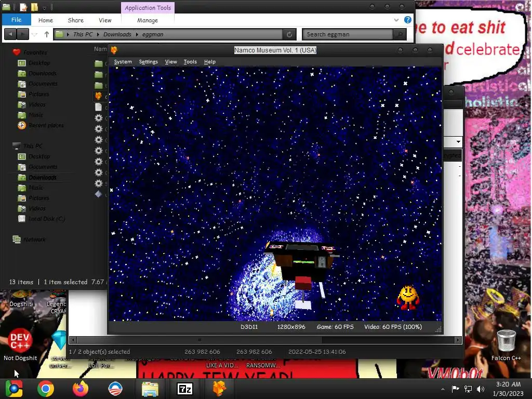Click the D3D11 renderer status text
Viewport: 532px width, 399px height.
coord(249,327)
